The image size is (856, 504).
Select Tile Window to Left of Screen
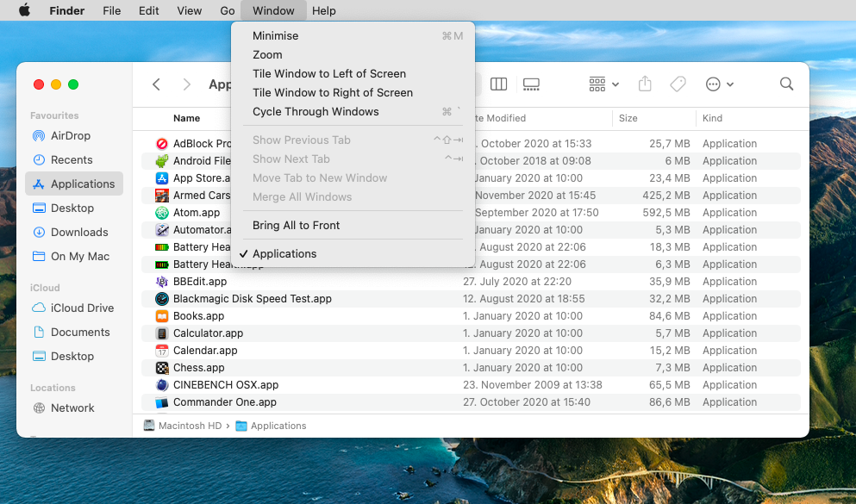(x=353, y=73)
